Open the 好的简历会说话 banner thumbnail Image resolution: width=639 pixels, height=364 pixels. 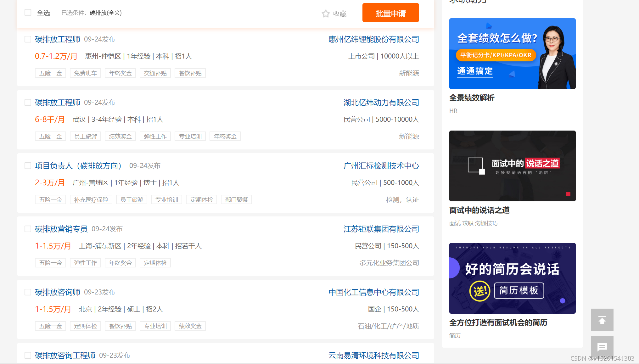point(512,278)
